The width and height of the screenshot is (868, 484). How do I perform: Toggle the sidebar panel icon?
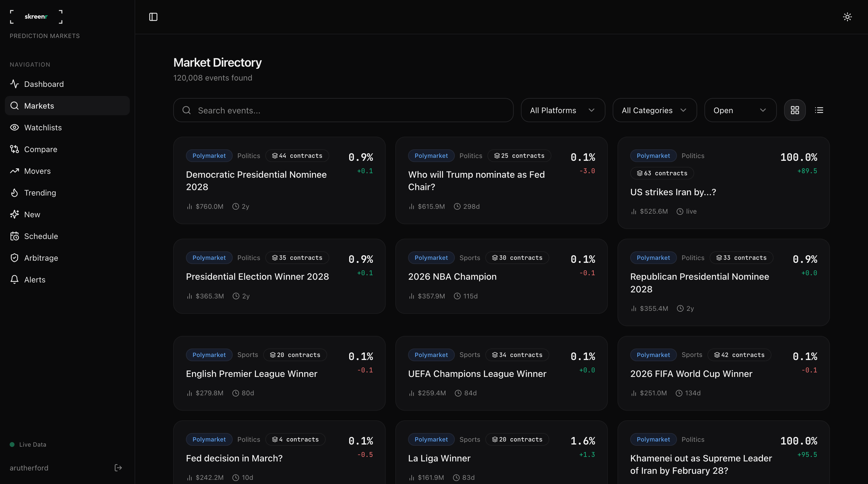pyautogui.click(x=153, y=17)
